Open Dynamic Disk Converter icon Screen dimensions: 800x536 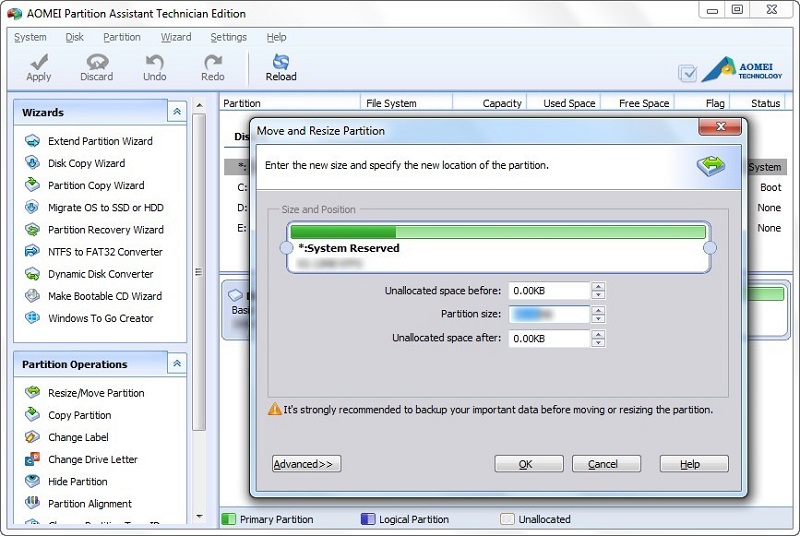click(x=32, y=274)
